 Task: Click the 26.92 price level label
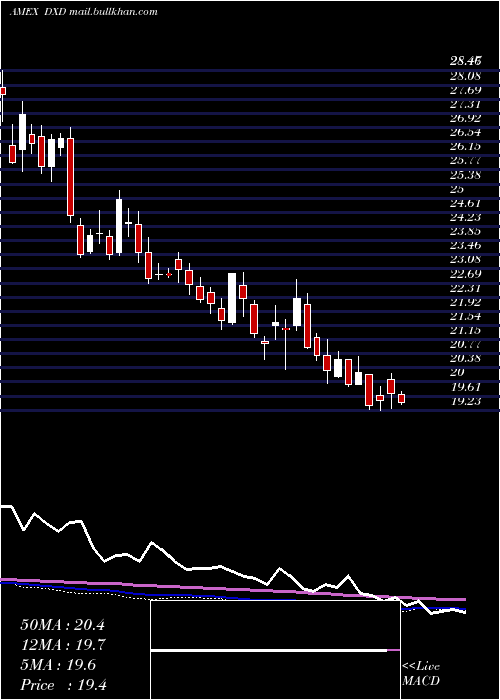coord(465,118)
